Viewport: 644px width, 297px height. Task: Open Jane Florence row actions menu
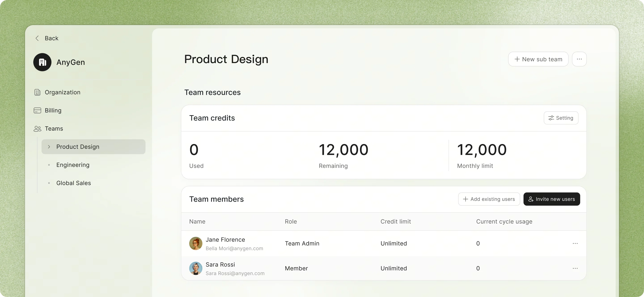tap(575, 243)
